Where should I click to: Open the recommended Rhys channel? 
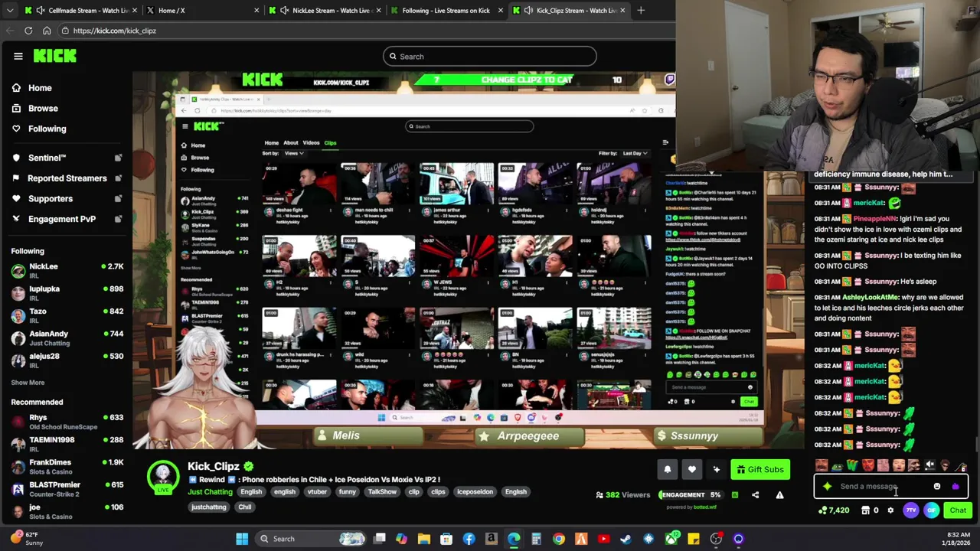(67, 422)
